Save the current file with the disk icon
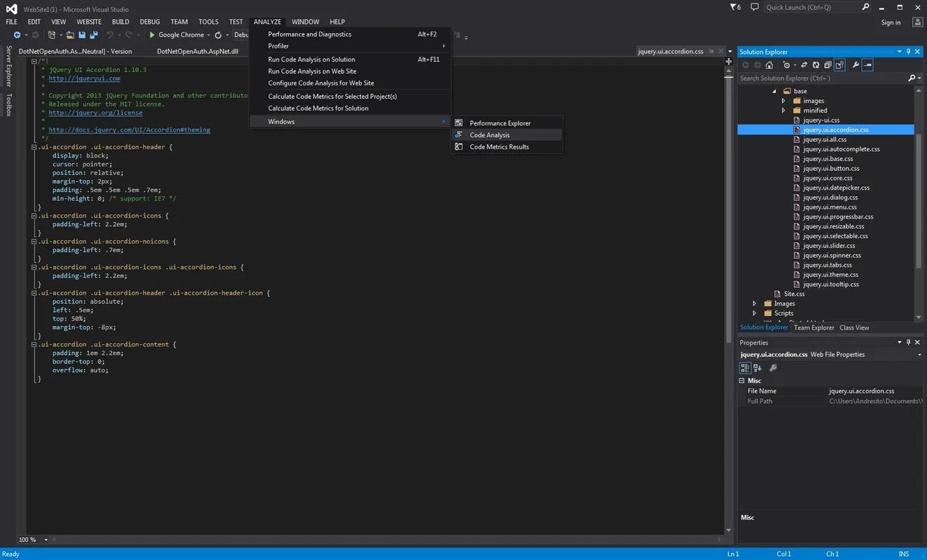Image resolution: width=927 pixels, height=560 pixels. 82,35
